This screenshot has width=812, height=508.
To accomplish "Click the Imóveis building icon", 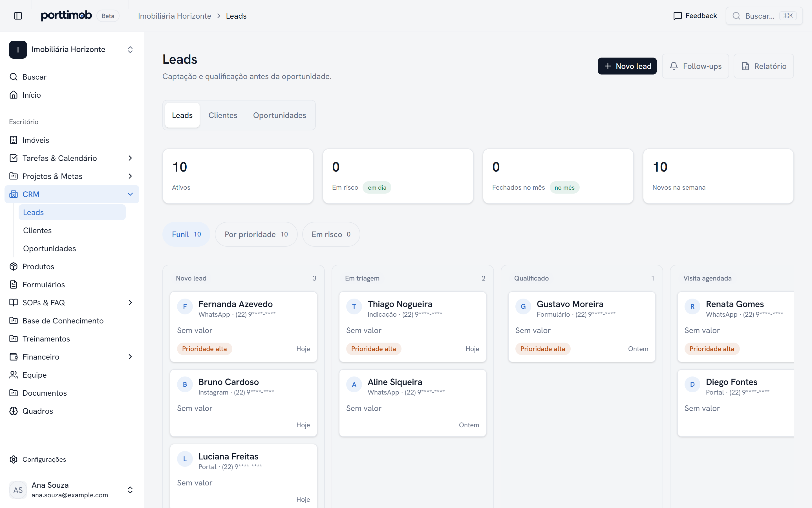I will (14, 140).
